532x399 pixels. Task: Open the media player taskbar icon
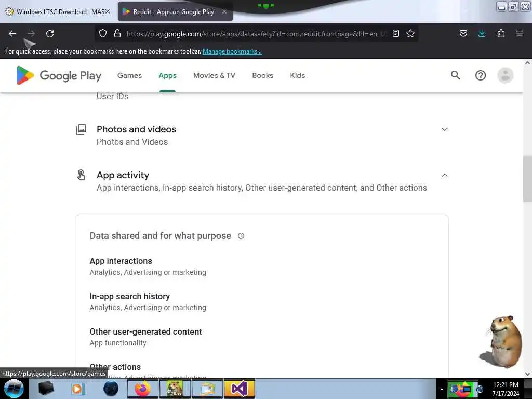[77, 389]
